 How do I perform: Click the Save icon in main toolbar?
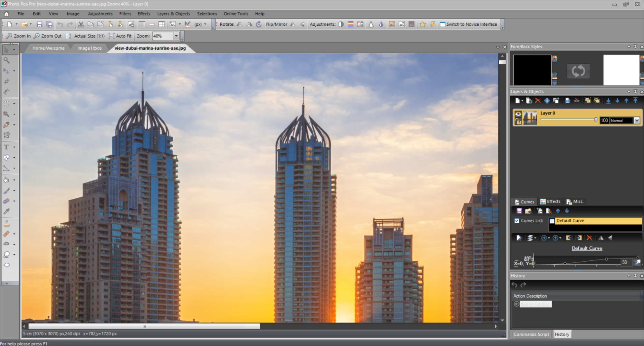[39, 24]
